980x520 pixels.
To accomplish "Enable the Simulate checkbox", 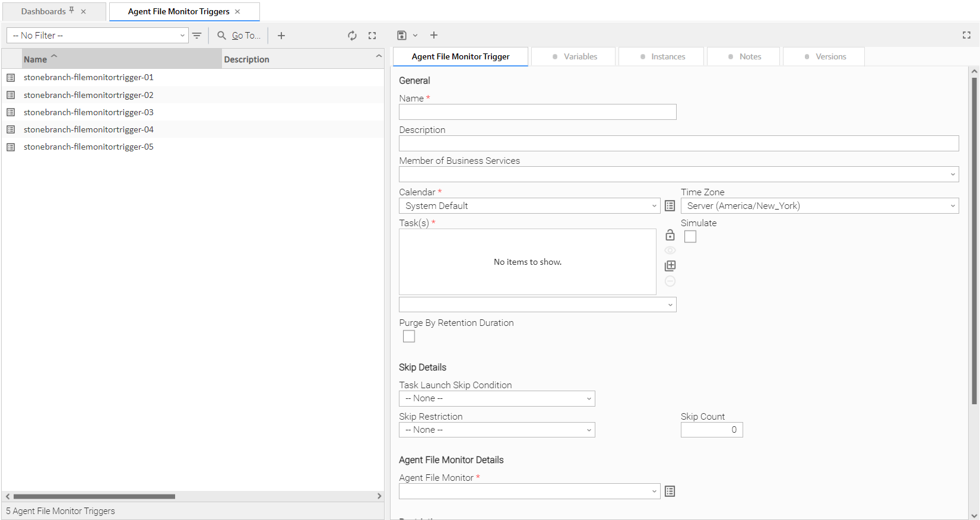I will tap(690, 237).
